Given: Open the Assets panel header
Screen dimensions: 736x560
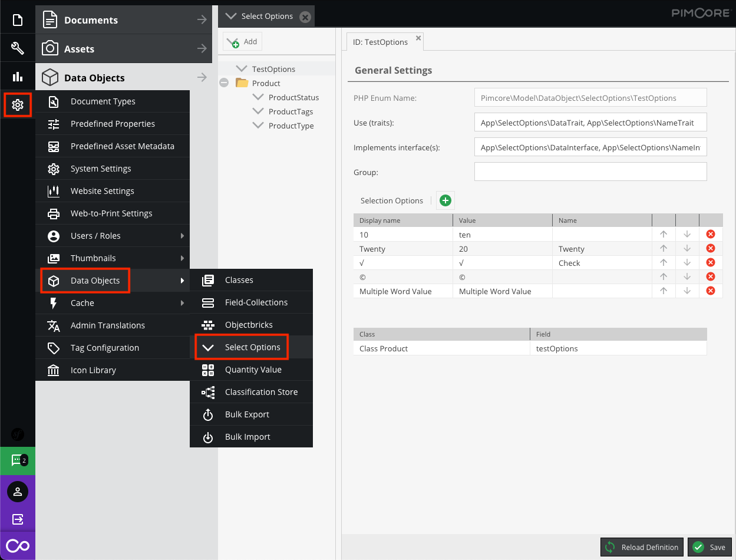Looking at the screenshot, I should tap(124, 49).
